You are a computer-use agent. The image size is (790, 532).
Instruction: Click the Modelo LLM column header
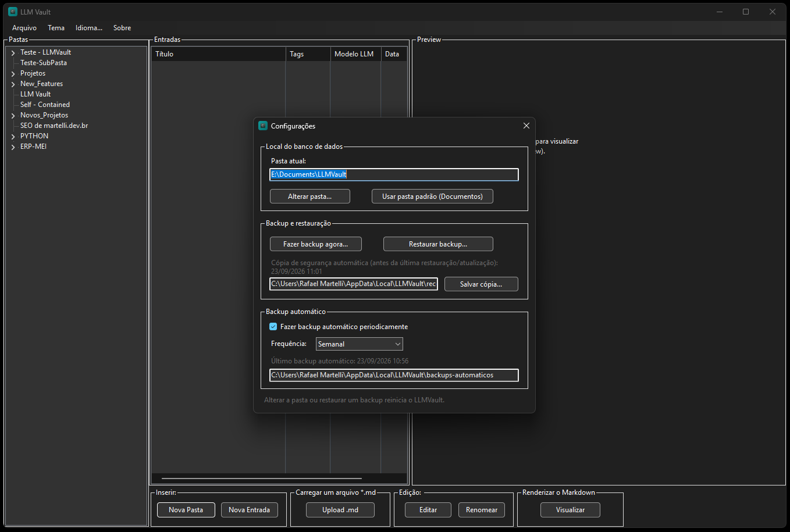(355, 54)
